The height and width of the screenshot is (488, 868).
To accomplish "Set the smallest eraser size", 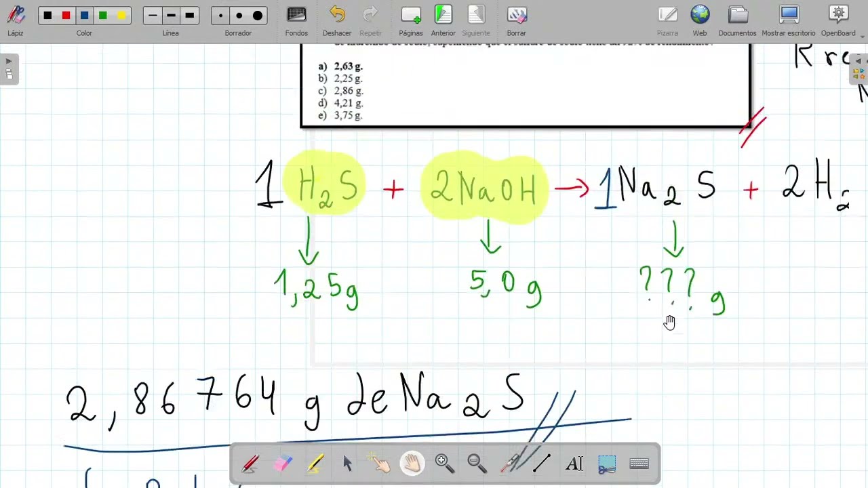I will [220, 16].
